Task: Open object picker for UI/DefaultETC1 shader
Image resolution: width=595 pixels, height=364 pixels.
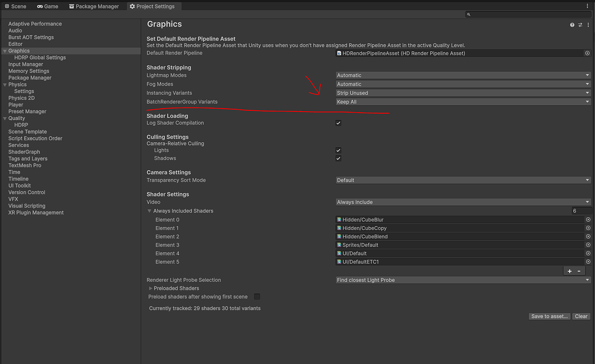Action: pyautogui.click(x=588, y=262)
